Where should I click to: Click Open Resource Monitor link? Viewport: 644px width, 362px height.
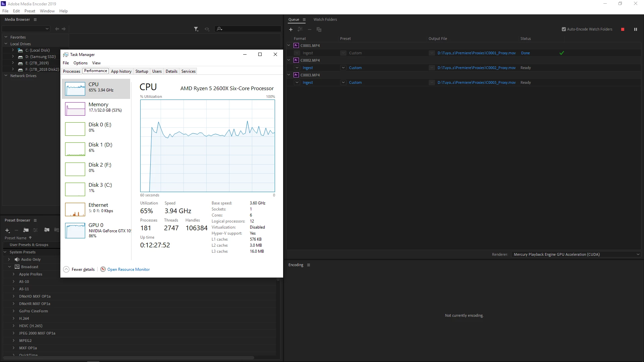pyautogui.click(x=128, y=269)
